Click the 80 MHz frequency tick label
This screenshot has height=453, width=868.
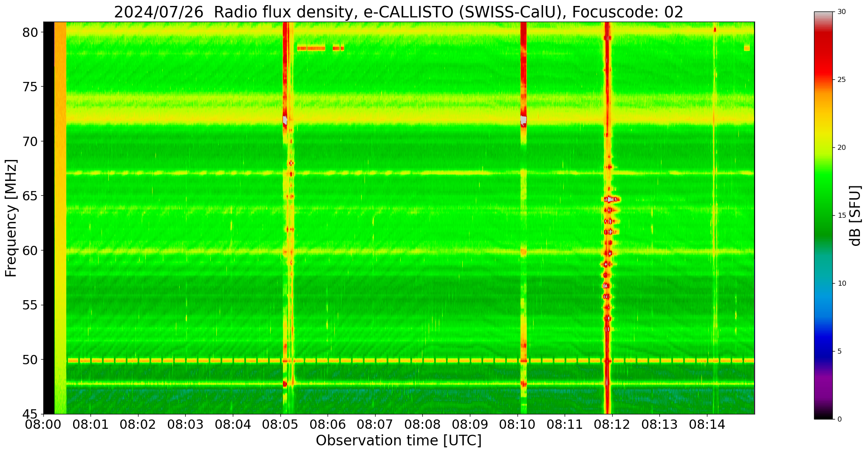coord(30,32)
